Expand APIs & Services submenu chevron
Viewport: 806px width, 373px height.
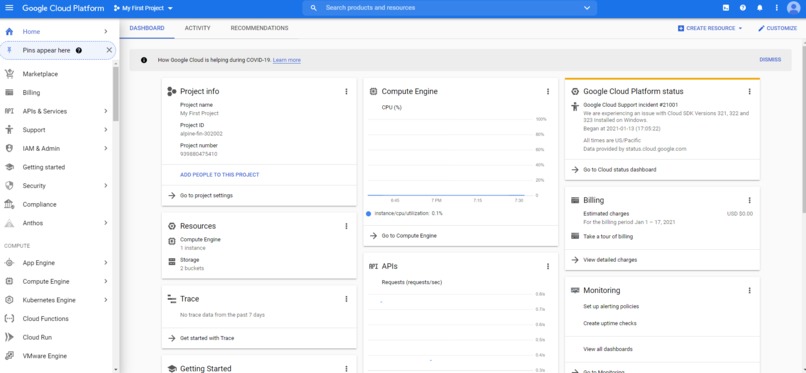105,111
